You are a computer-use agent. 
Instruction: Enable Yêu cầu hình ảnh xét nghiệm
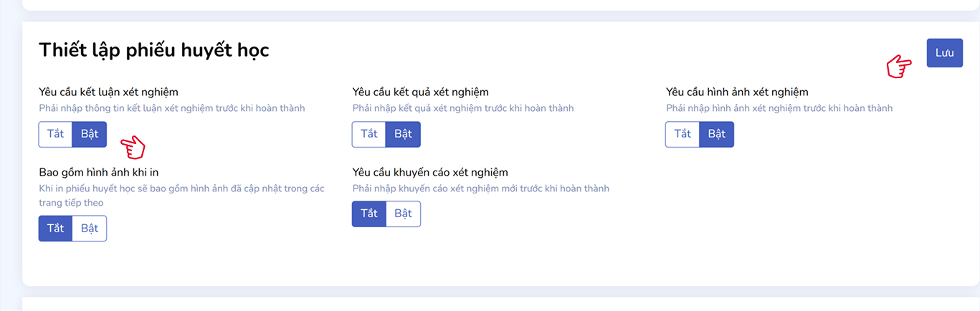pos(716,134)
